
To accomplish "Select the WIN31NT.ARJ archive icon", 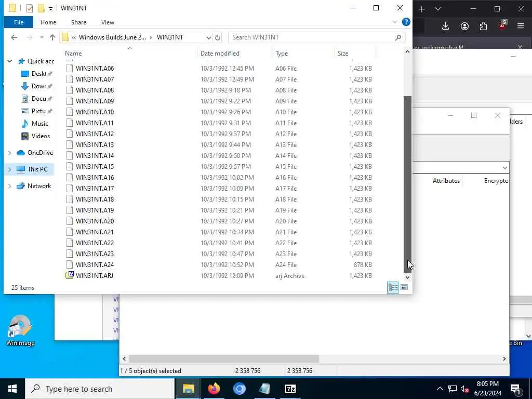I will tap(70, 275).
